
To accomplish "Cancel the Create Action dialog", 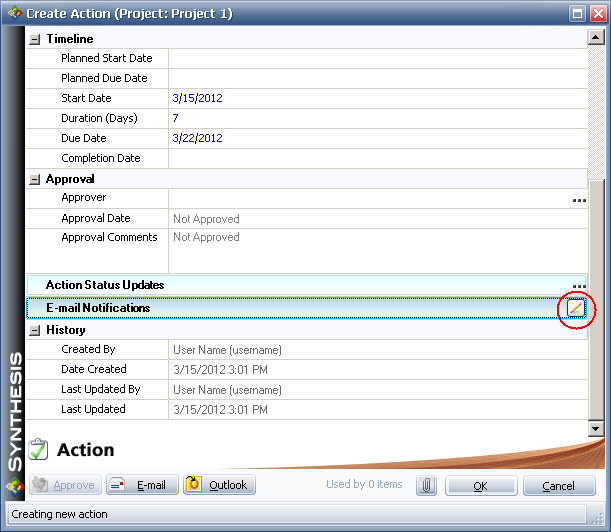I will (558, 485).
